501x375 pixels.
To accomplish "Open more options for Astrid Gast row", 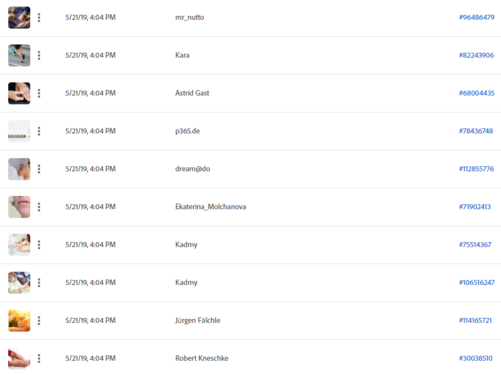I will coord(39,93).
